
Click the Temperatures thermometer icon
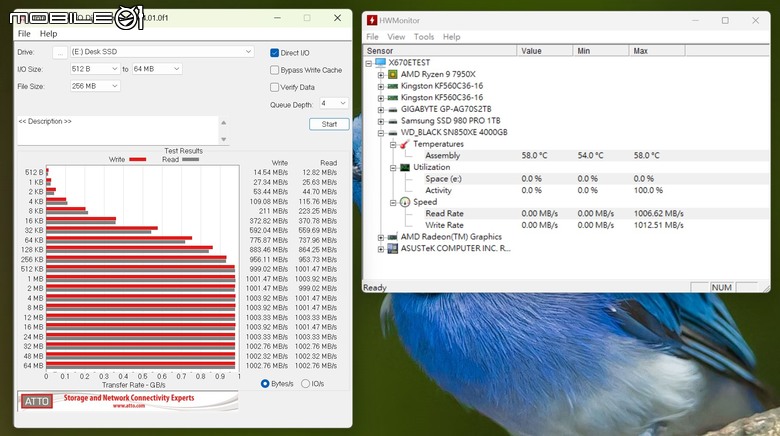tap(404, 144)
